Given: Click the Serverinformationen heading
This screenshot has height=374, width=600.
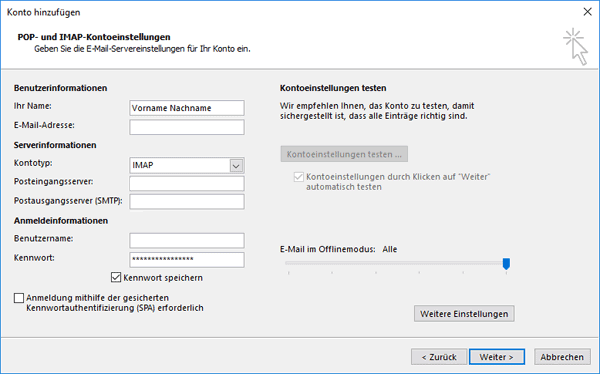Looking at the screenshot, I should 55,145.
